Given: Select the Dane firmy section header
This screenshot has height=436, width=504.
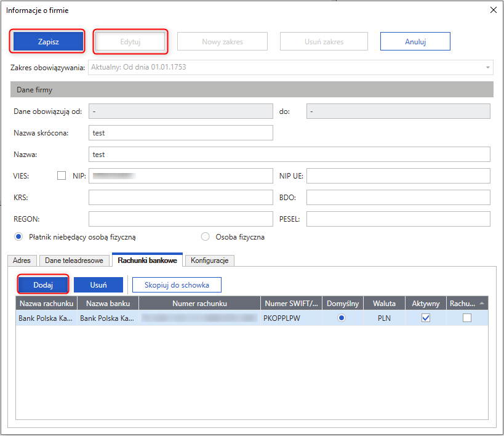Looking at the screenshot, I should click(x=252, y=89).
